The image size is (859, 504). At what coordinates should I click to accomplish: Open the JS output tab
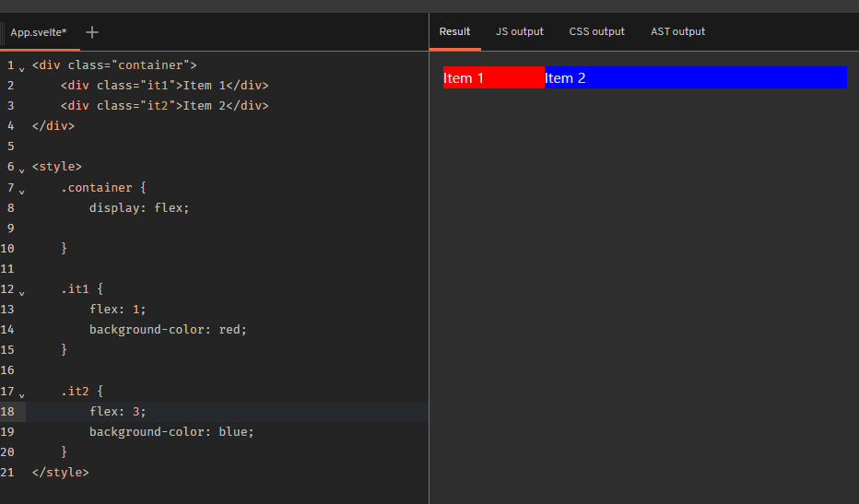(519, 31)
